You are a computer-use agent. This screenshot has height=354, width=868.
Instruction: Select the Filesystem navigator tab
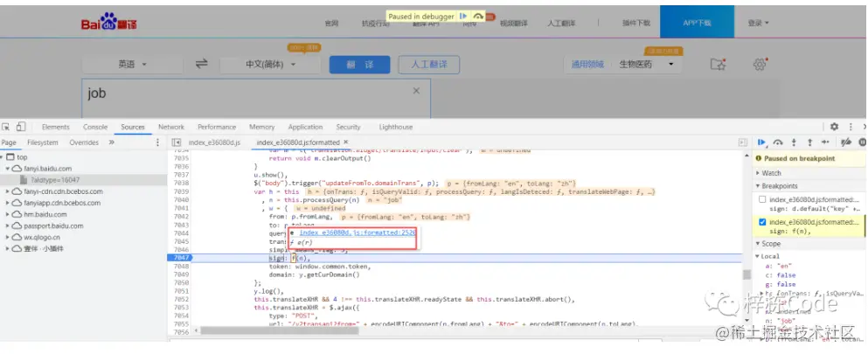click(43, 142)
